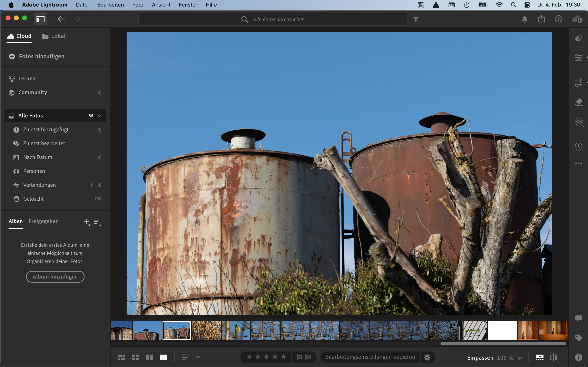This screenshot has height=367, width=588.
Task: Expand the Community section chevron
Action: pyautogui.click(x=100, y=93)
